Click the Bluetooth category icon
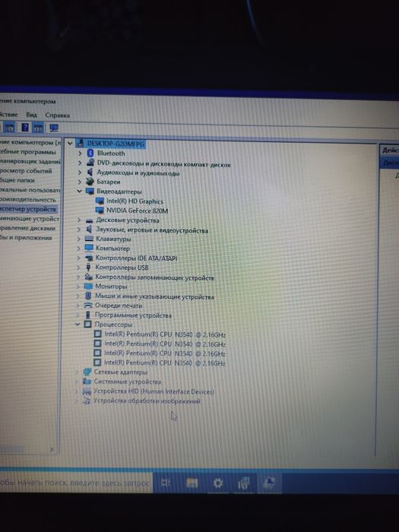 pyautogui.click(x=90, y=153)
